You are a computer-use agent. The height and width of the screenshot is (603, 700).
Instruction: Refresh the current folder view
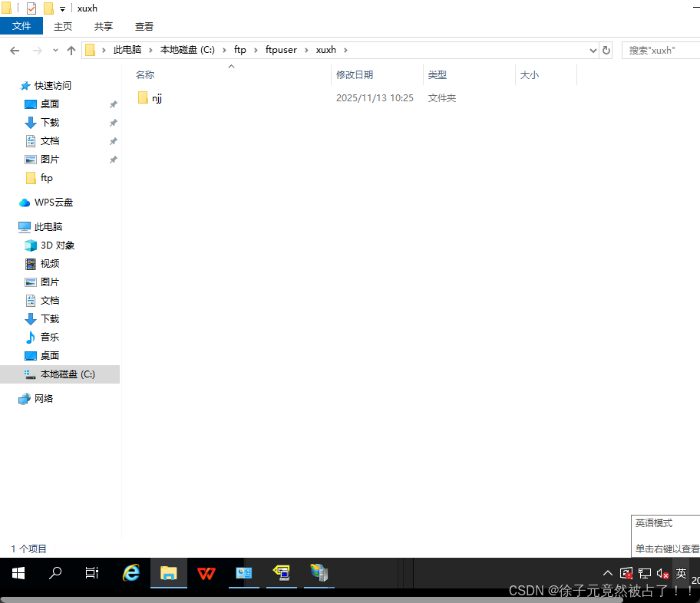(606, 50)
